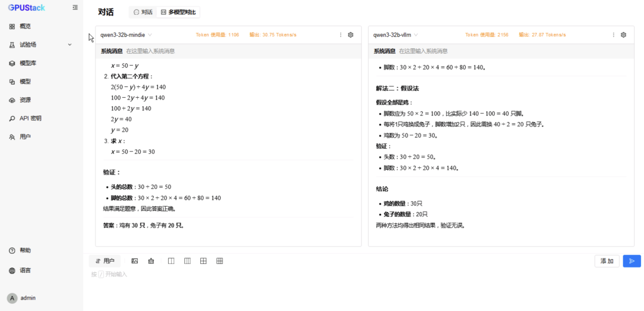Select the four-pane grid layout icon
Image resolution: width=644 pixels, height=311 pixels.
[203, 261]
